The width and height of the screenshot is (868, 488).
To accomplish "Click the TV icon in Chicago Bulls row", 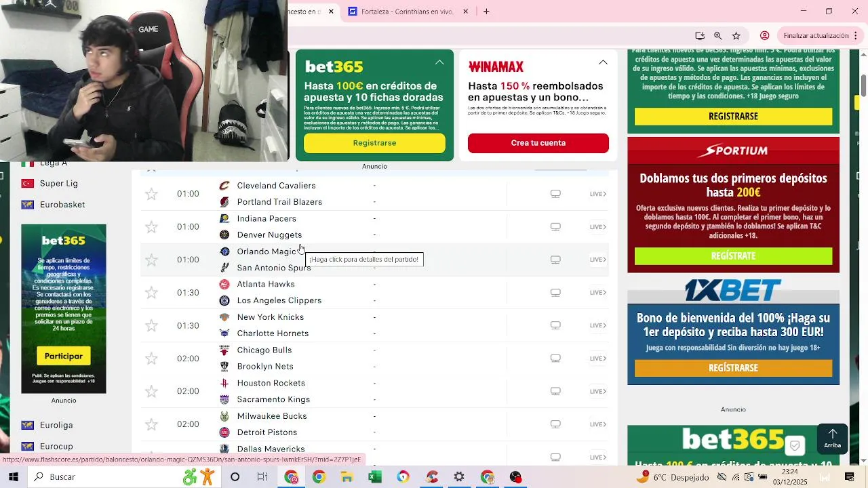I will [x=555, y=359].
